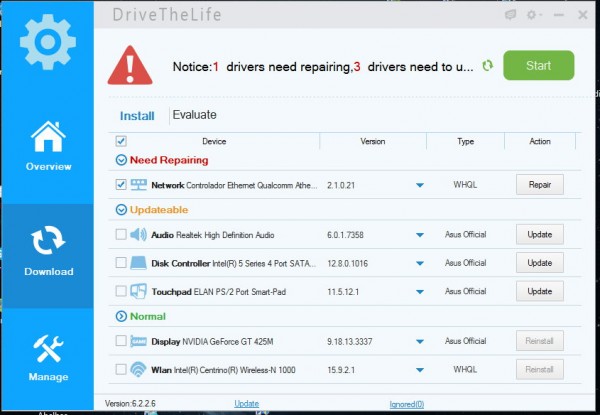This screenshot has height=415, width=600.
Task: Click the Version column header
Action: pyautogui.click(x=373, y=142)
